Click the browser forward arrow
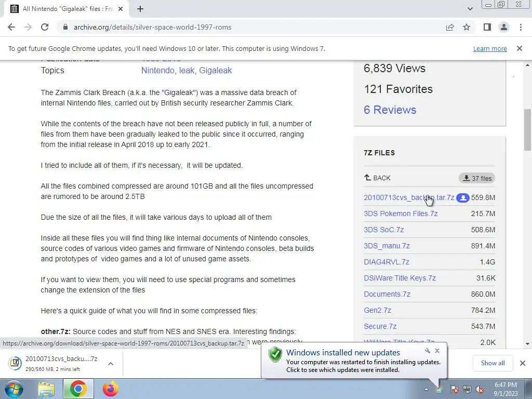 (28, 27)
